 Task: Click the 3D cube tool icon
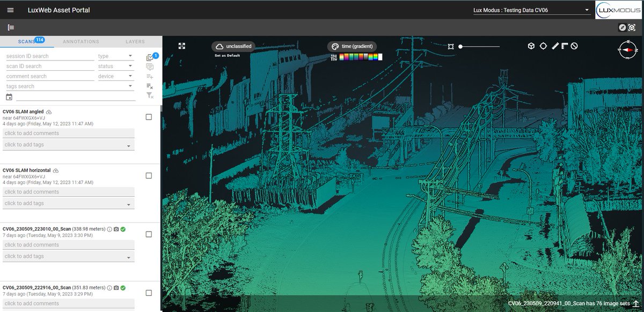[x=531, y=46]
